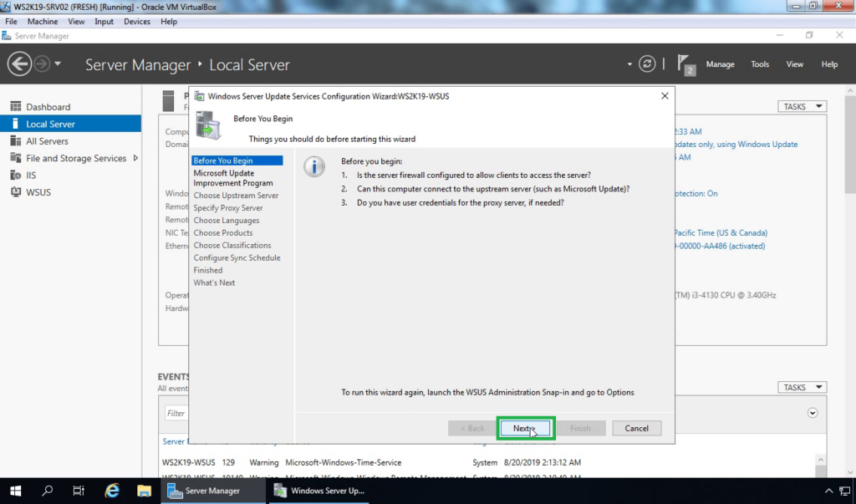This screenshot has width=856, height=504.
Task: Open the View menu in Server Manager header
Action: point(794,64)
